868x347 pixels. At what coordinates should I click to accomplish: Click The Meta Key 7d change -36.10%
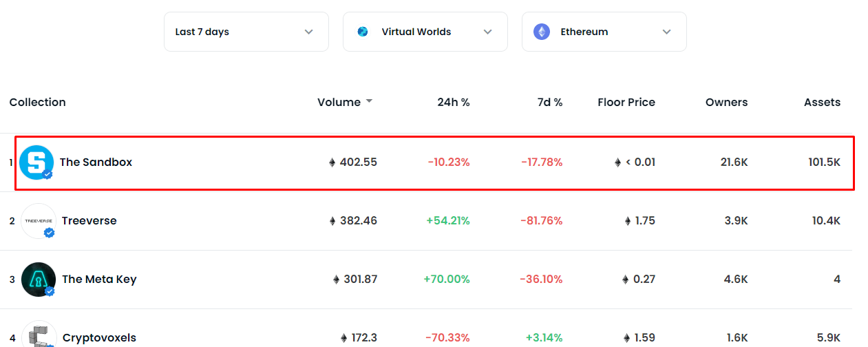pyautogui.click(x=542, y=280)
